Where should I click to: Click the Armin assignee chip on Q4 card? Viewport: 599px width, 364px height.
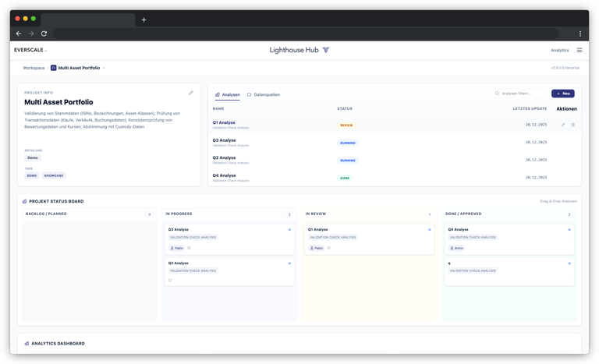[456, 248]
